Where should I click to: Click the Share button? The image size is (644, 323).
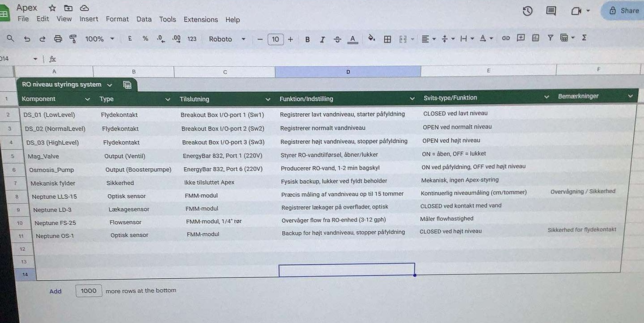pyautogui.click(x=623, y=11)
